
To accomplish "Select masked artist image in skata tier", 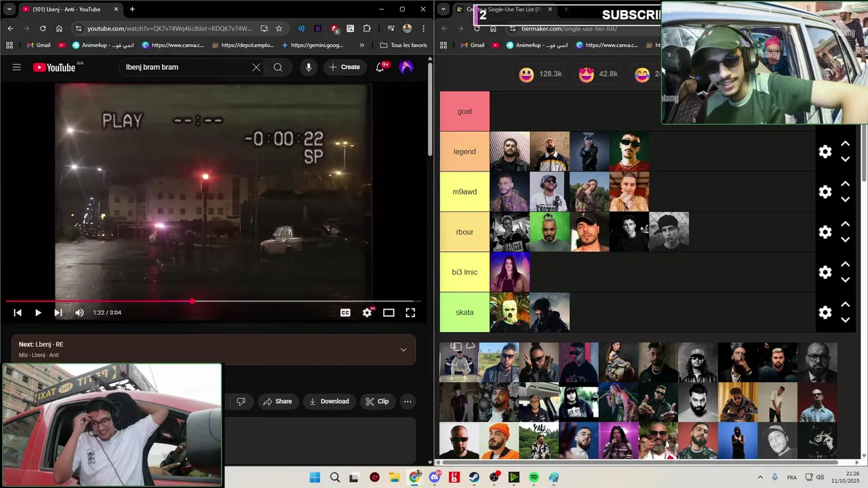I will click(x=510, y=312).
